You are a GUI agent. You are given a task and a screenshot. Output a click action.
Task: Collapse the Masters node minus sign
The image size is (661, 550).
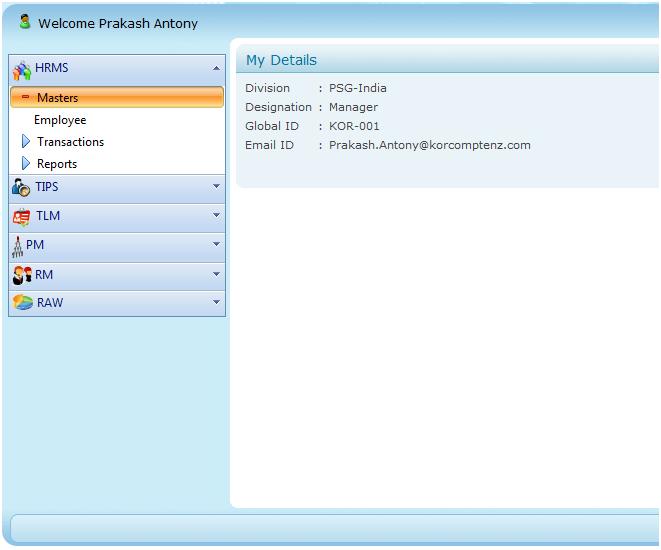click(x=25, y=97)
